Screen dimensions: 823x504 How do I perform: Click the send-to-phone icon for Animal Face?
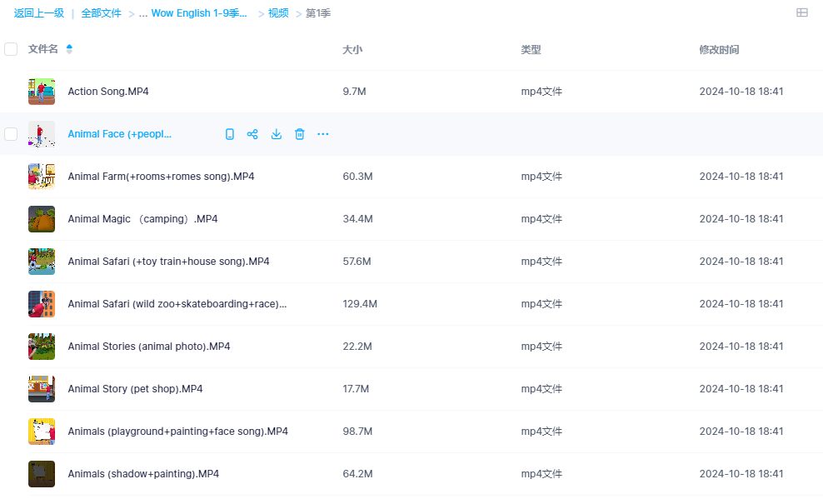(x=230, y=134)
